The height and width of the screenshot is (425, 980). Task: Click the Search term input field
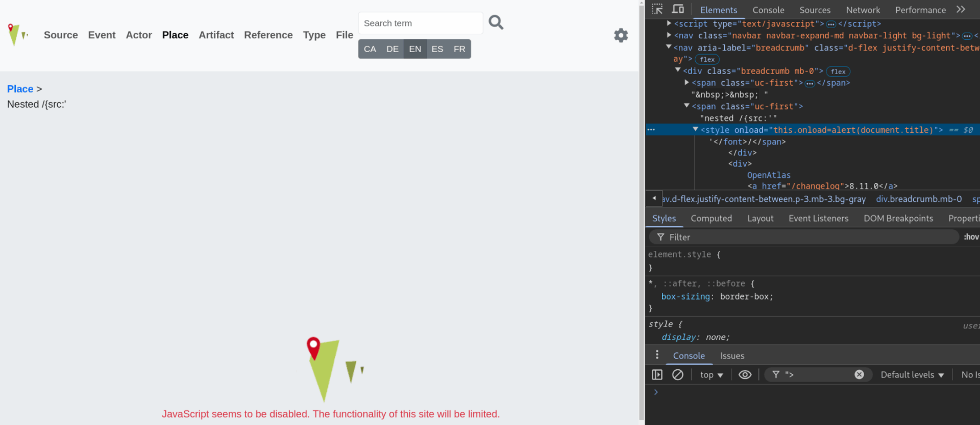(x=421, y=23)
